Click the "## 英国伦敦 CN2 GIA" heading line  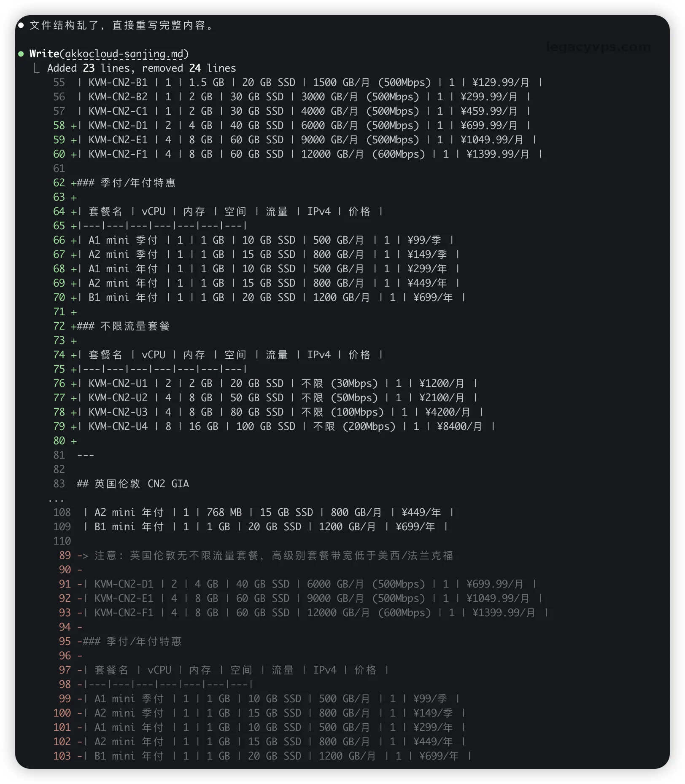pos(133,484)
